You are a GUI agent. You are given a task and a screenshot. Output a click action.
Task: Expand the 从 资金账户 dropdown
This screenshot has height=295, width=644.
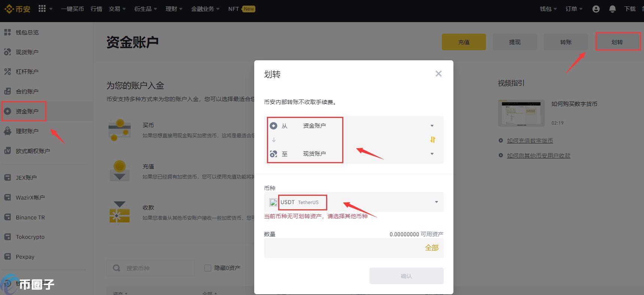pyautogui.click(x=432, y=126)
